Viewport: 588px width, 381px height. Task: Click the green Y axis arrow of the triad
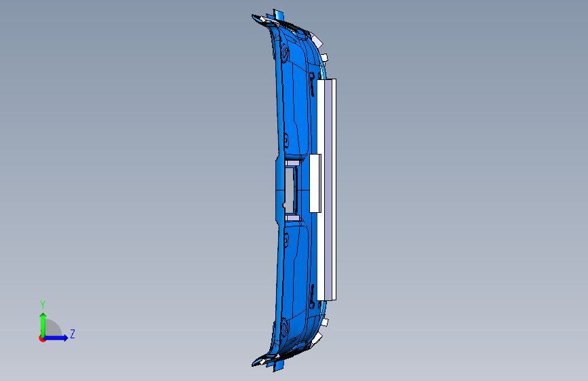click(x=43, y=324)
